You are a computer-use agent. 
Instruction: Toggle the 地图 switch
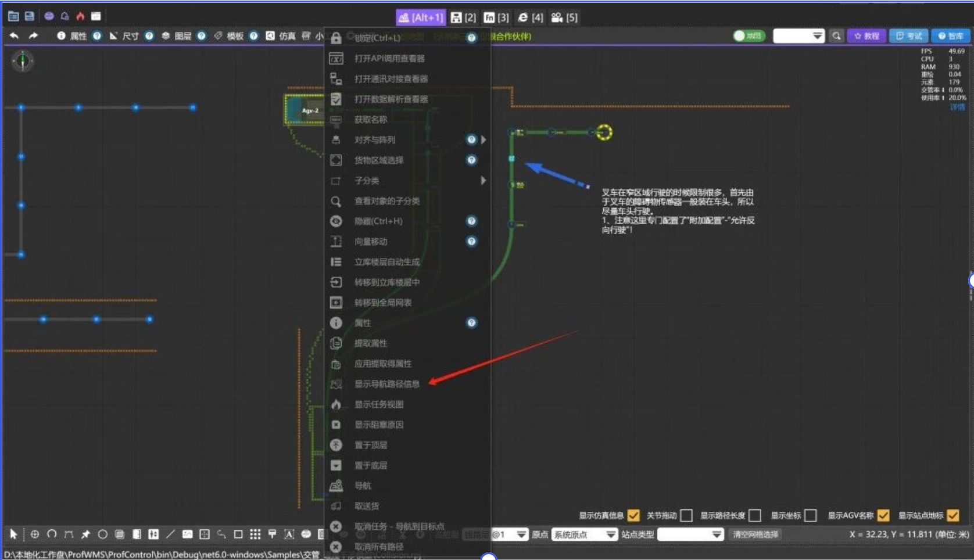coord(749,36)
